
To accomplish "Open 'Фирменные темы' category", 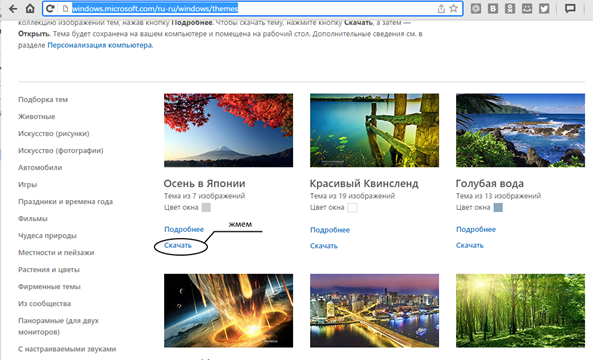I will pyautogui.click(x=49, y=287).
